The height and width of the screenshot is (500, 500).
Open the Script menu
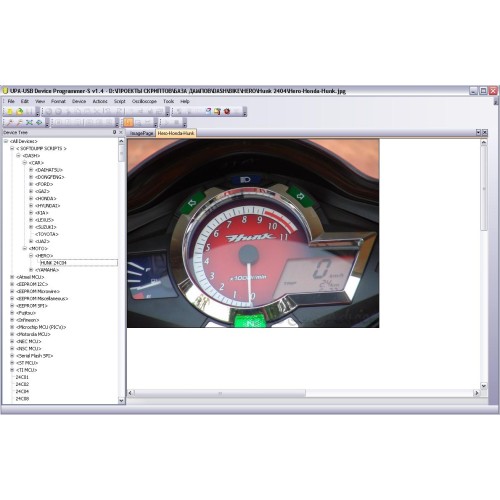pyautogui.click(x=120, y=101)
